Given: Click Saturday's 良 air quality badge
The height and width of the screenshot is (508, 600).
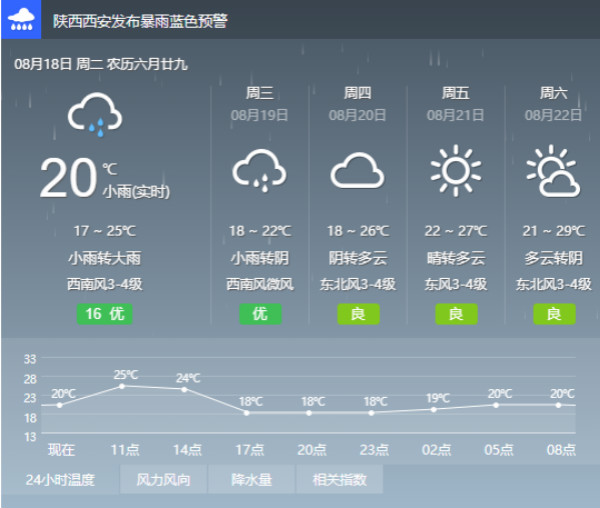Looking at the screenshot, I should (554, 314).
